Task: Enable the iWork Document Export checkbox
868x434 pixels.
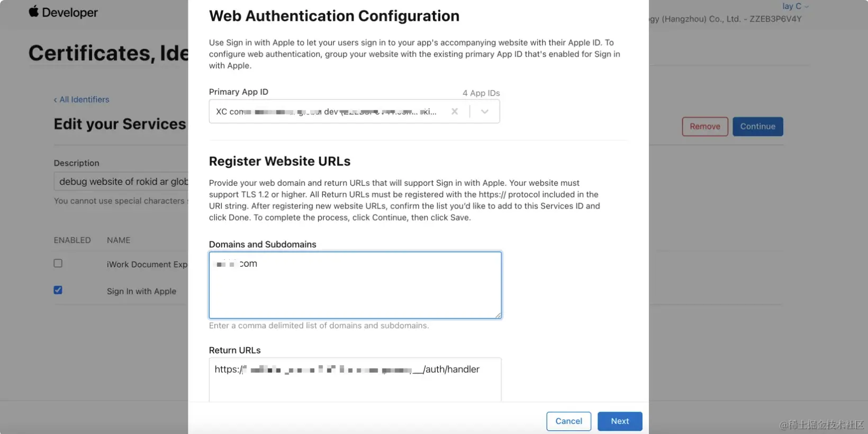Action: (58, 264)
